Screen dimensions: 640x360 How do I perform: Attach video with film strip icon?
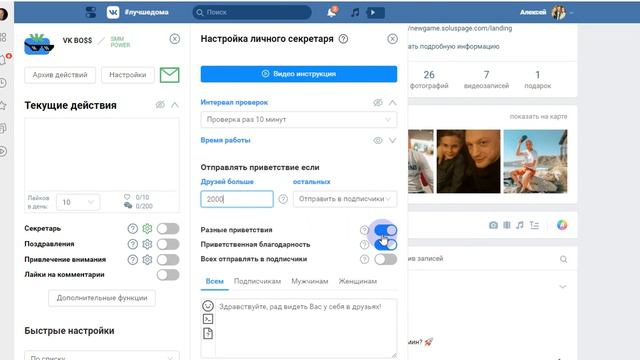coord(507,225)
